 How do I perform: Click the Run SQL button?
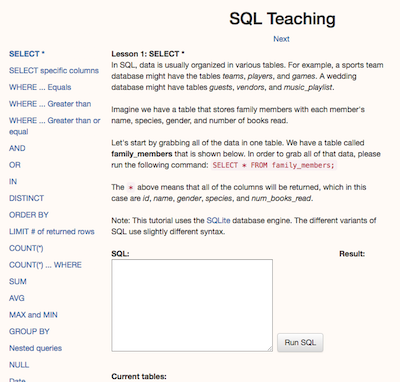300,342
